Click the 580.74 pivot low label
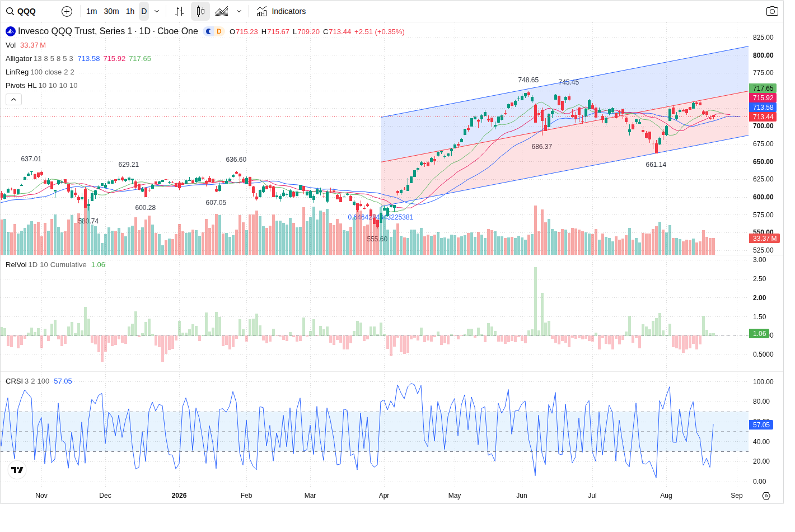Viewport: 795px width, 532px height. click(88, 221)
